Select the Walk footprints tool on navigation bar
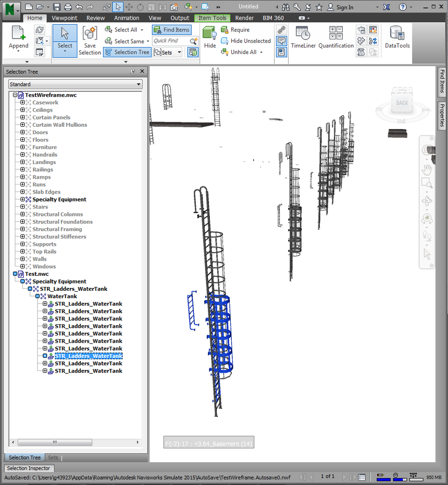Screen dimensions: 448x485 (427, 236)
